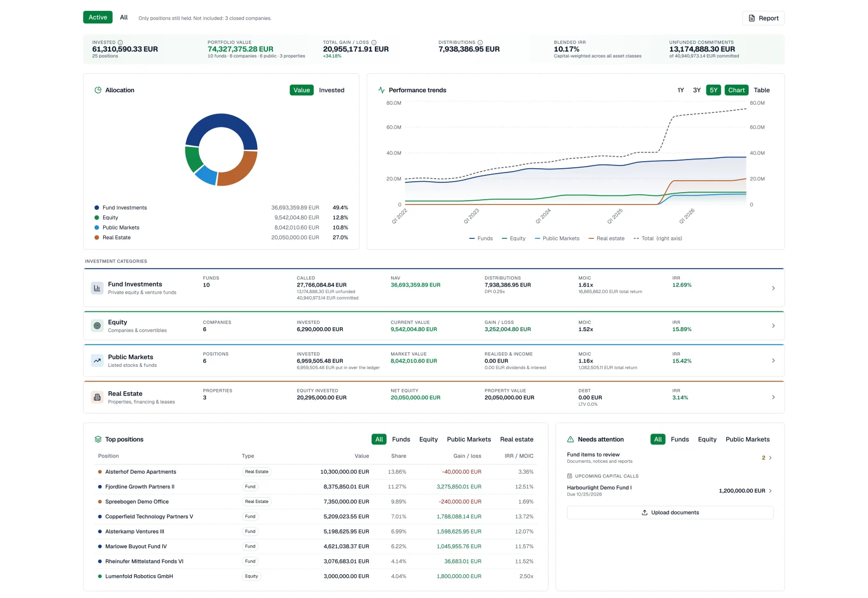This screenshot has height=598, width=868.
Task: Open the Harbourlight Demo Fund I capital call chevron
Action: [770, 491]
